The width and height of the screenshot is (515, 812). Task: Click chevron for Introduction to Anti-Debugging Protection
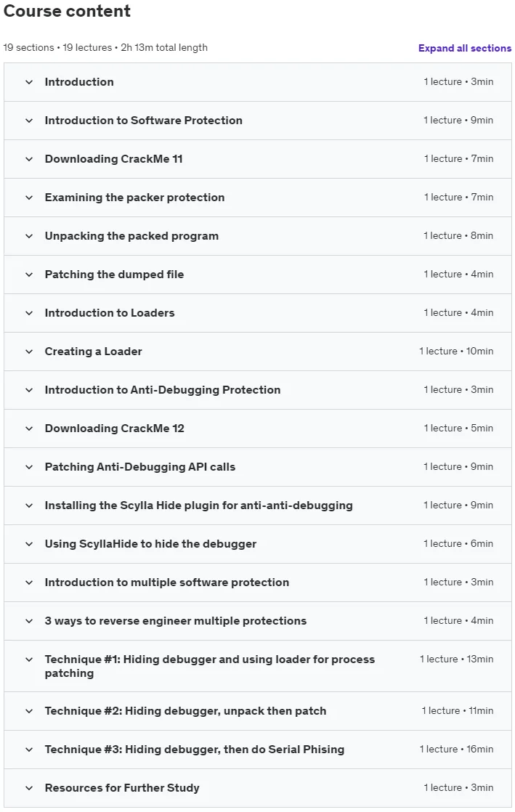(x=29, y=390)
